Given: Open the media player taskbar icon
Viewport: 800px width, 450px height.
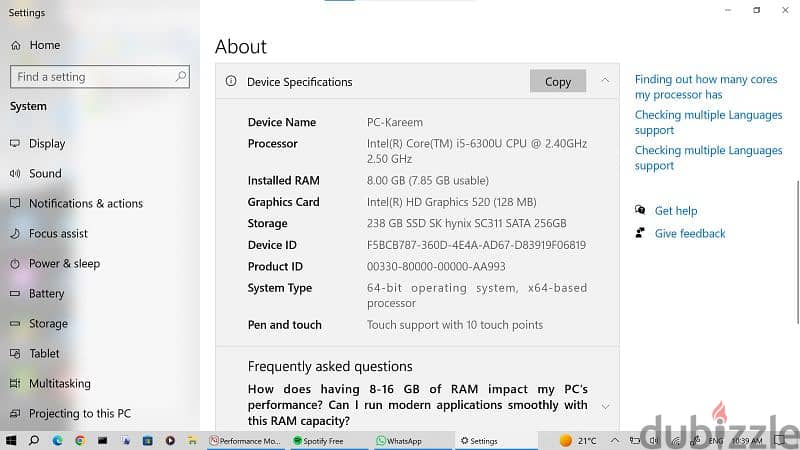Looking at the screenshot, I should 170,440.
